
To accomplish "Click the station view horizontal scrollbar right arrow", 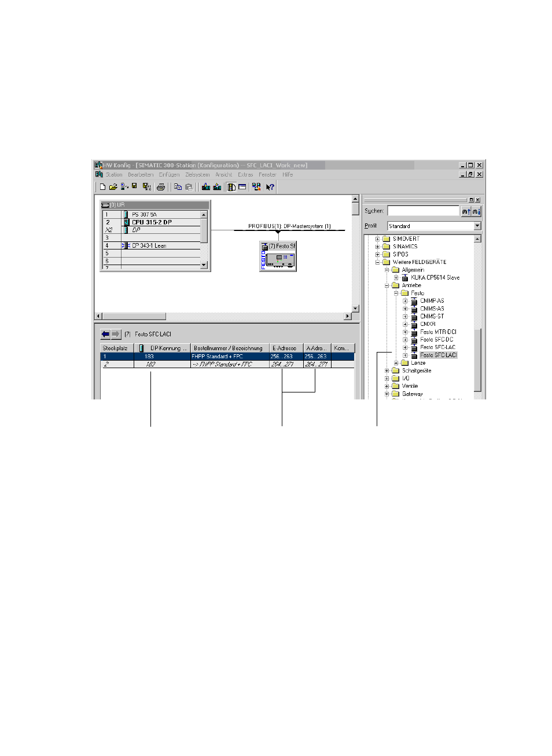I will 348,316.
